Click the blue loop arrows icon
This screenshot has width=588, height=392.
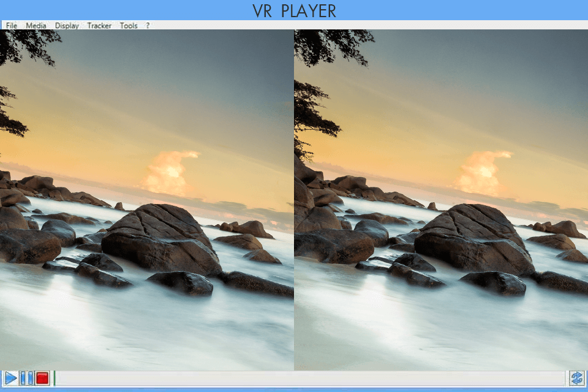[x=576, y=378]
